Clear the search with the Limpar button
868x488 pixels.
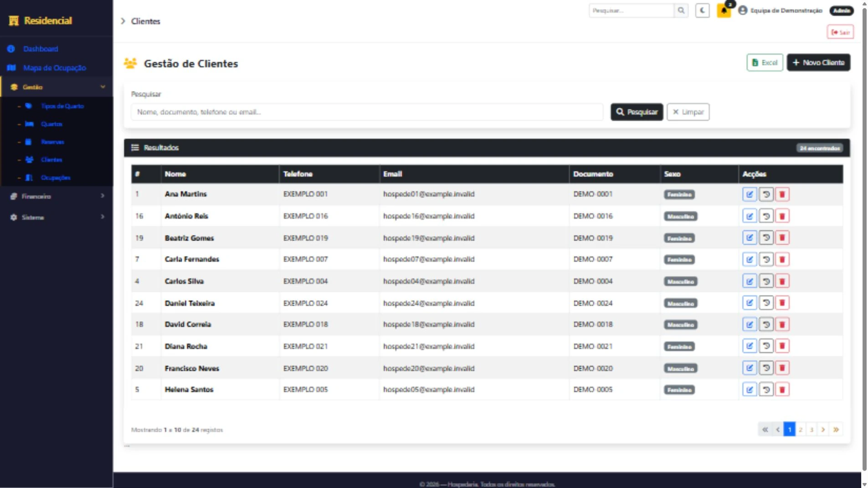tap(688, 112)
